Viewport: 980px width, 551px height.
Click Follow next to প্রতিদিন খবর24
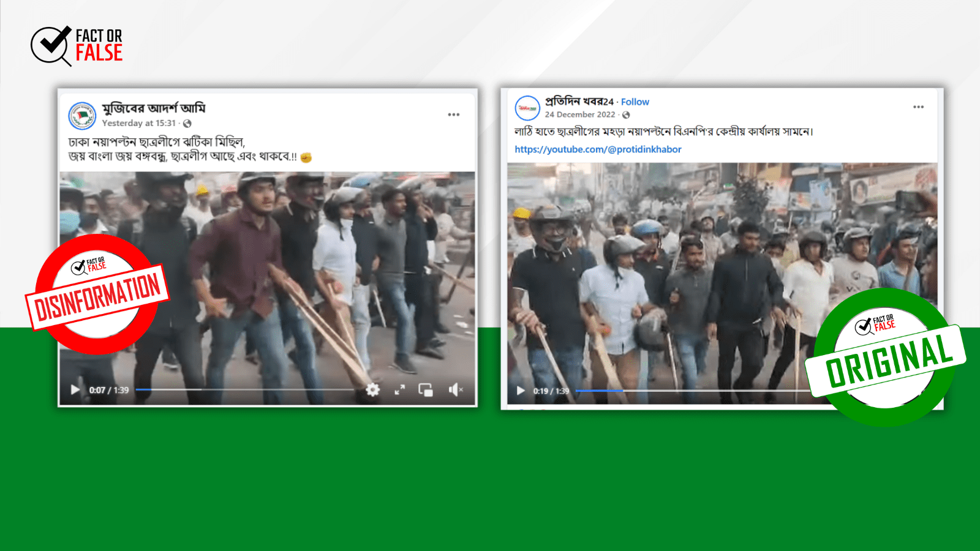[635, 102]
